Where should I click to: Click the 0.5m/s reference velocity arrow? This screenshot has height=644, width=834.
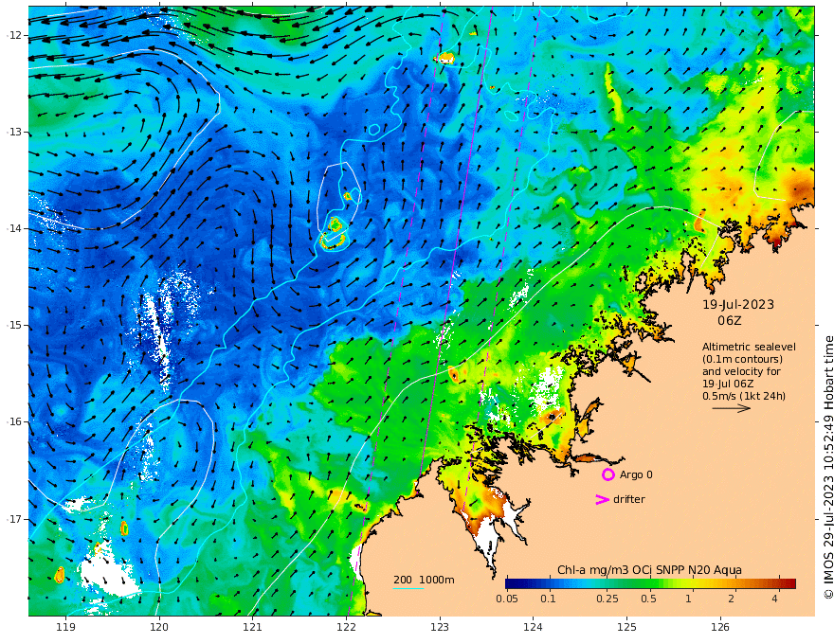point(732,408)
